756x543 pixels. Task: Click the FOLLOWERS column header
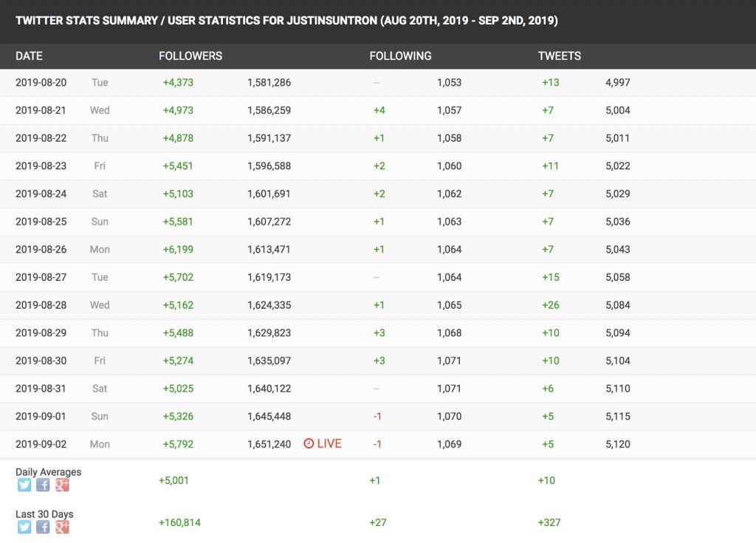[x=190, y=56]
